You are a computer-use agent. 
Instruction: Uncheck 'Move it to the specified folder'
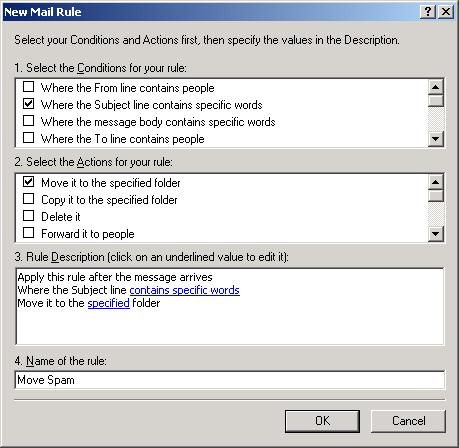point(28,182)
